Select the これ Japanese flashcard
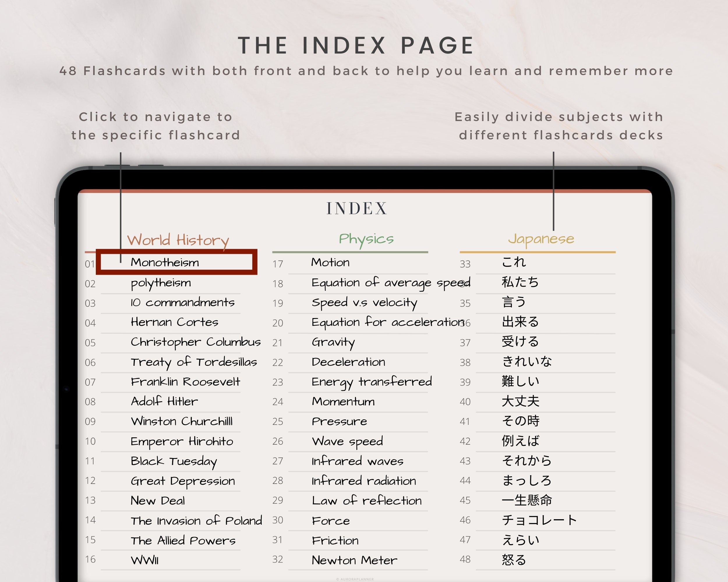728x582 pixels. pyautogui.click(x=514, y=262)
